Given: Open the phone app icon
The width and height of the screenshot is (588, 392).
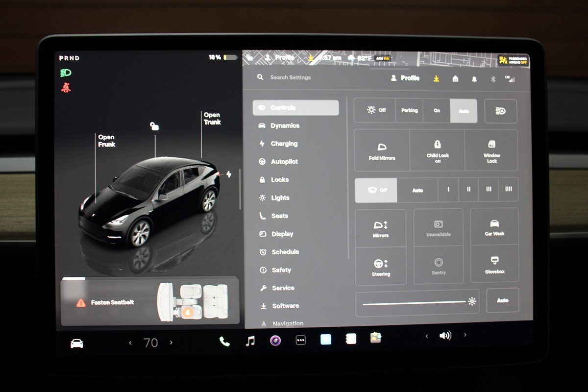Looking at the screenshot, I should point(224,342).
